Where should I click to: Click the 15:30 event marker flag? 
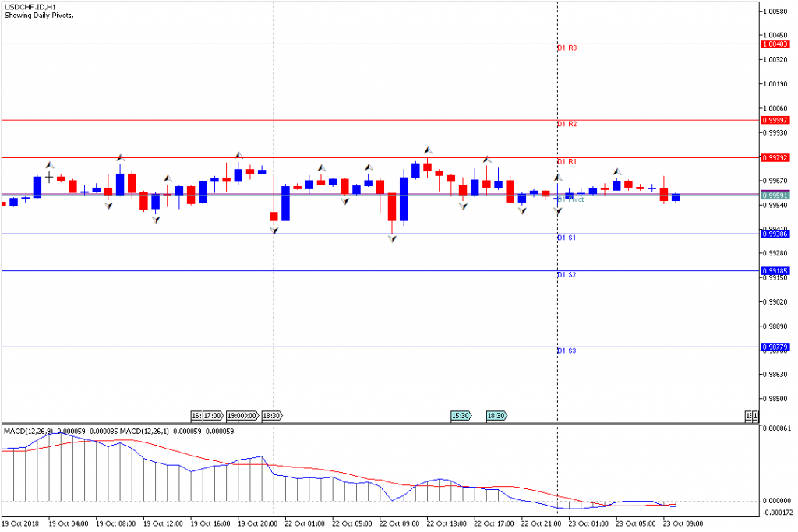(x=461, y=416)
